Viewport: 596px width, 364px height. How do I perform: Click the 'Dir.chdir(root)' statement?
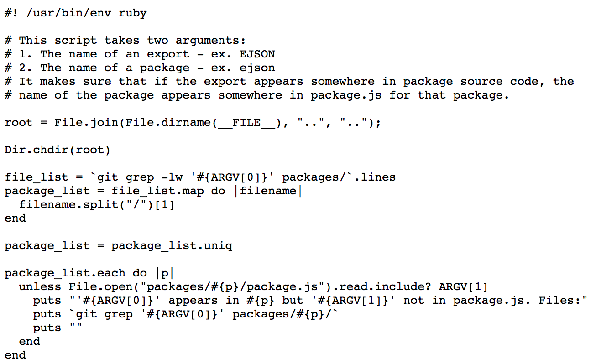(58, 150)
